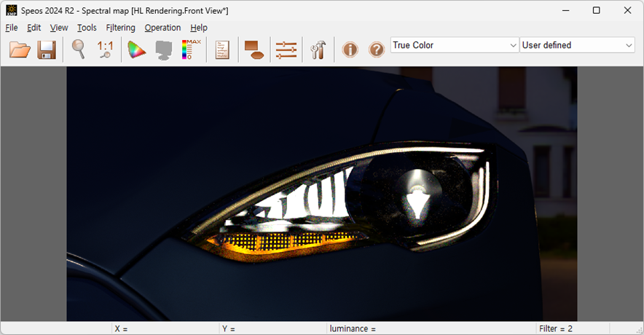Click the open folder icon in toolbar
This screenshot has width=644, height=335.
pos(20,50)
